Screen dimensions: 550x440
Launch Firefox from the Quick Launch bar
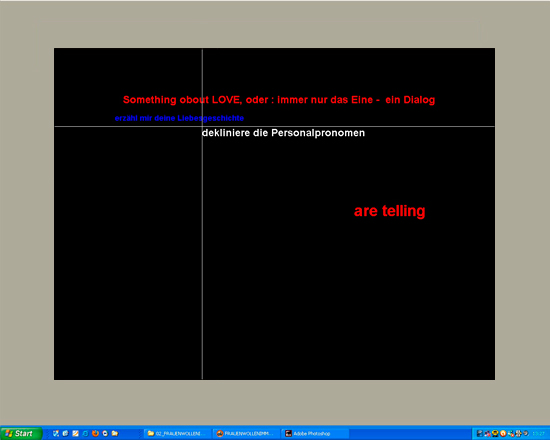95,433
